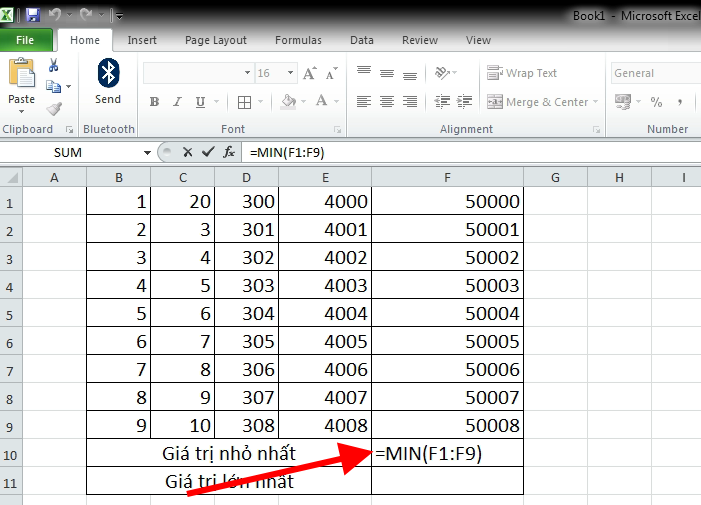
Task: Click in the formula bar text =MIN(F1:F9)
Action: click(x=287, y=153)
